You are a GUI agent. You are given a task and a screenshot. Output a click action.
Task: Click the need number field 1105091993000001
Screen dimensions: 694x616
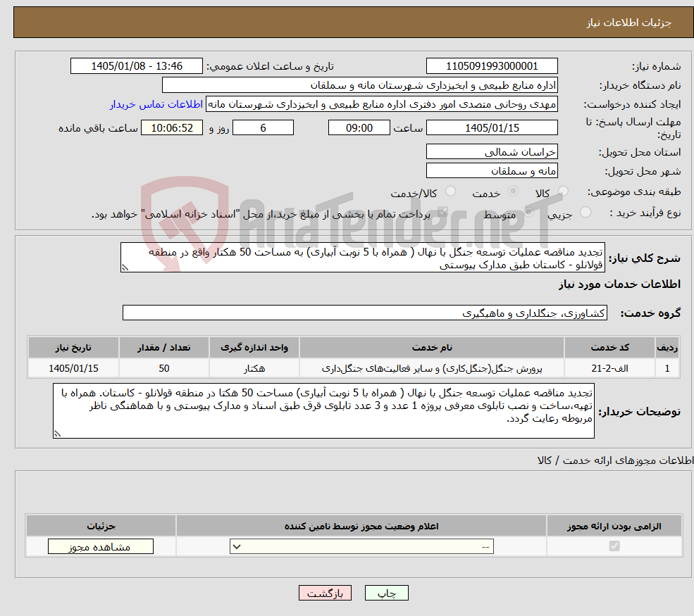click(492, 66)
